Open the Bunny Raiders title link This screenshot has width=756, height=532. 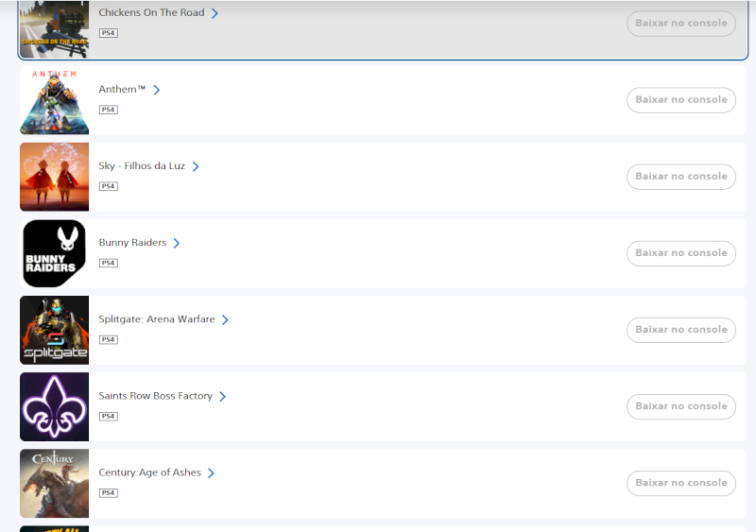coord(132,243)
